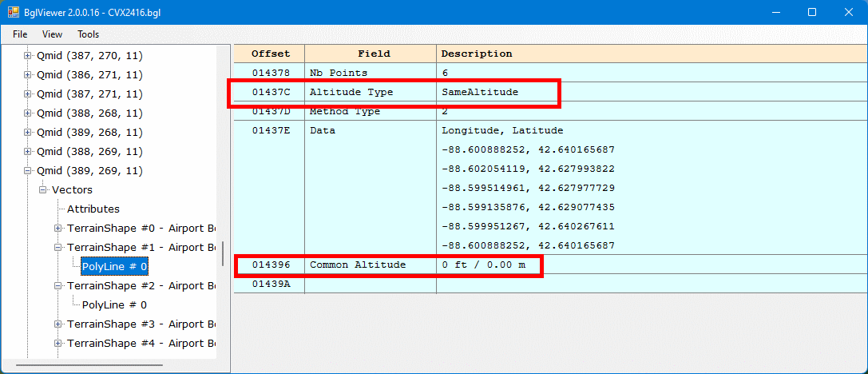Select TerrainShape #3 tree item

141,324
